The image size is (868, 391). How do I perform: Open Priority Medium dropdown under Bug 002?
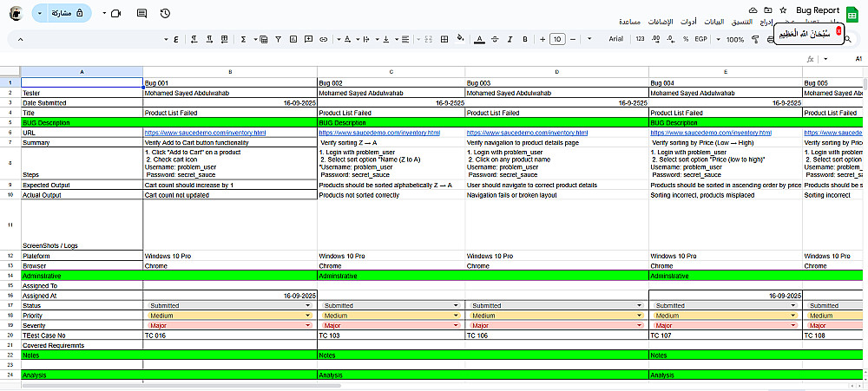[x=391, y=316]
